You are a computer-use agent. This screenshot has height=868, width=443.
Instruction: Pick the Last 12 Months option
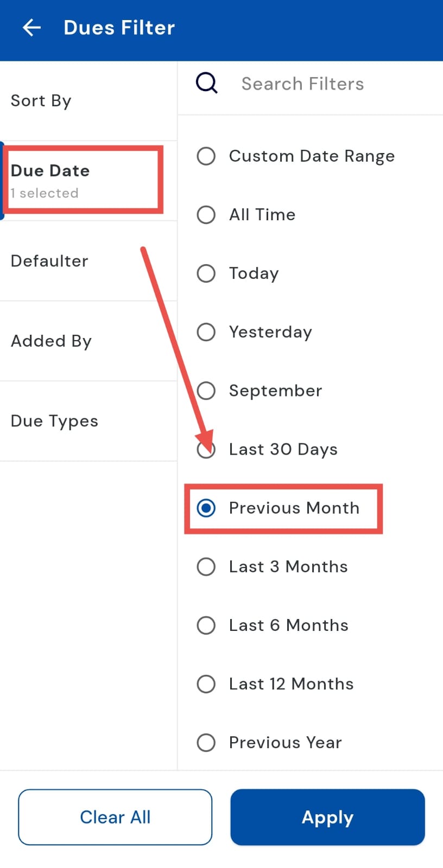[x=206, y=684]
